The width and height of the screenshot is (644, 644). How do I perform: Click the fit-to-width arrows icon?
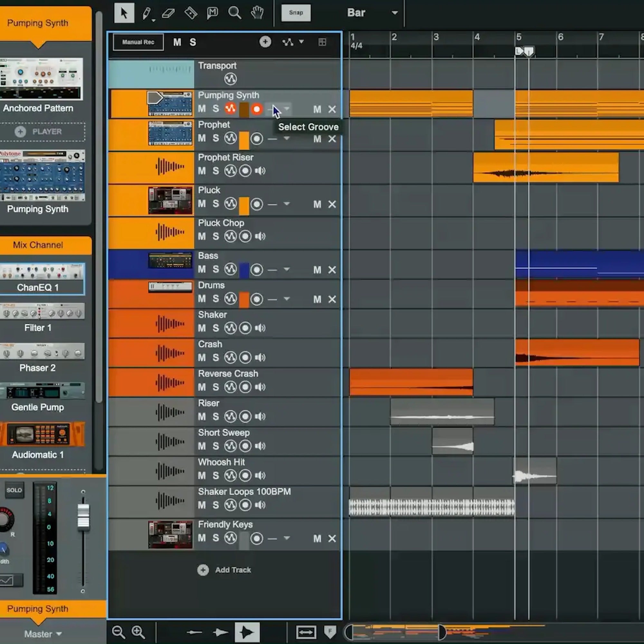[x=306, y=632]
